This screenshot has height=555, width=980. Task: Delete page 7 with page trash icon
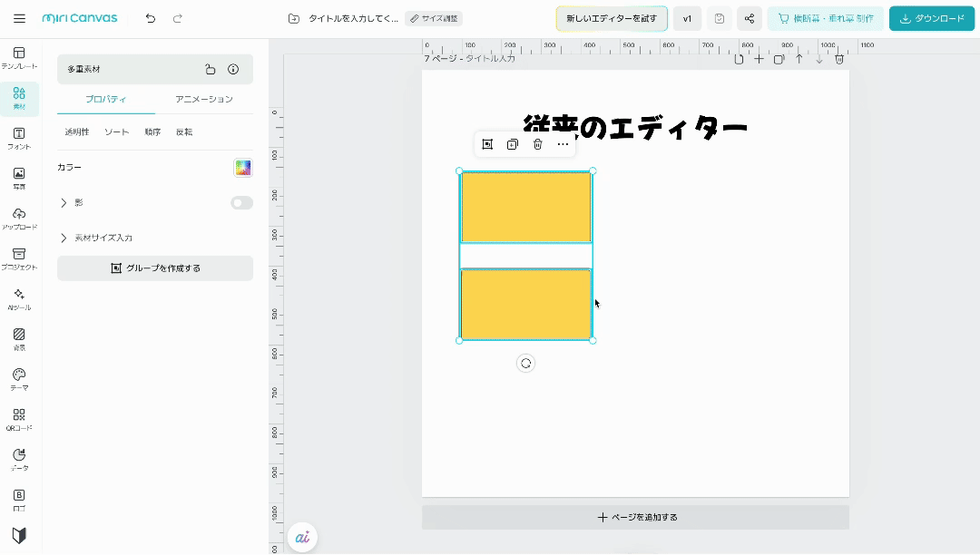[839, 59]
